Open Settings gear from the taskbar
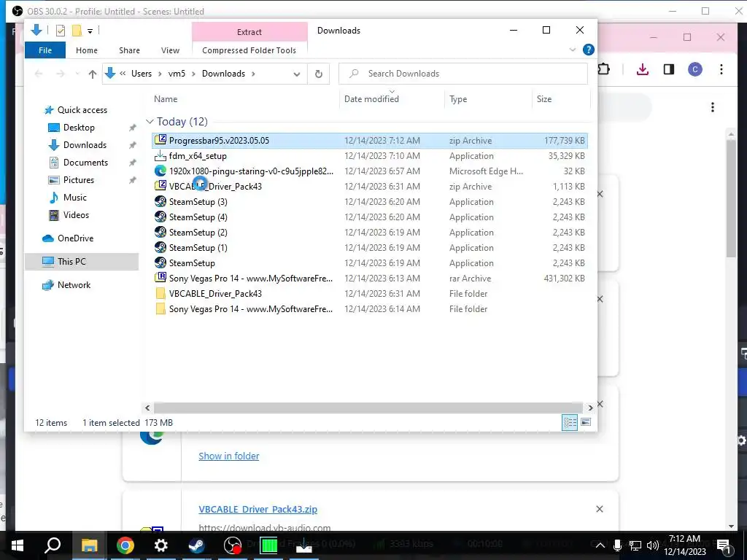 [160, 545]
